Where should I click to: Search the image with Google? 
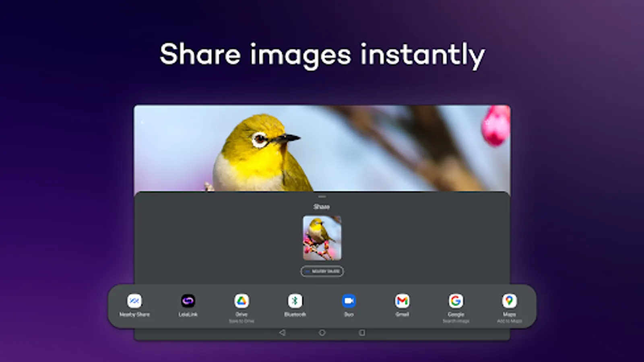(x=456, y=301)
